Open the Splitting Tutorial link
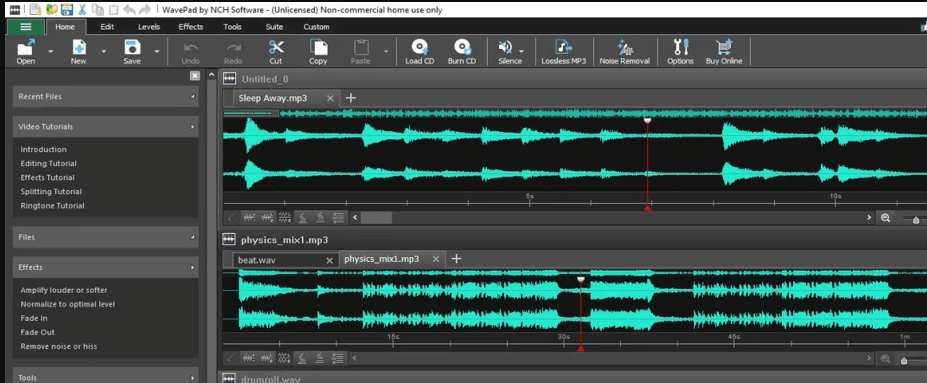This screenshot has width=927, height=383. click(x=51, y=192)
